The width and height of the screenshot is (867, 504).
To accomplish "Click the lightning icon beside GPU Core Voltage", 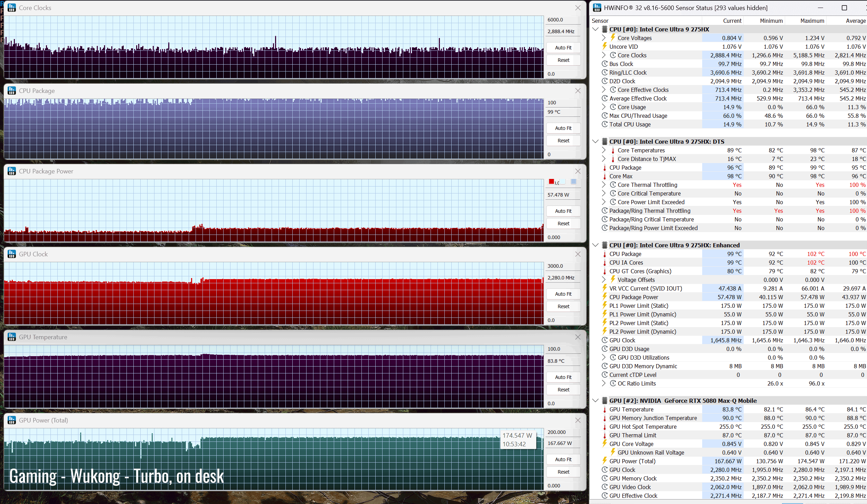I will point(605,444).
